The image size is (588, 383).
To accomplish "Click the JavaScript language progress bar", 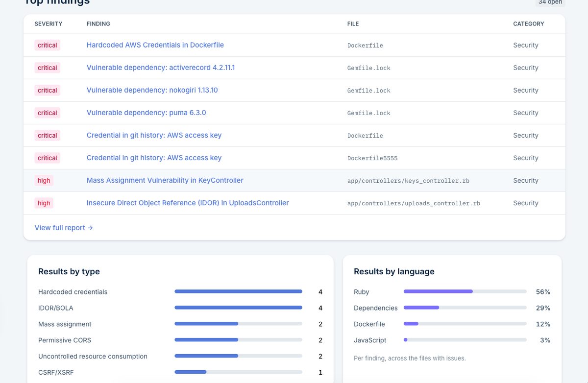I will click(x=465, y=340).
